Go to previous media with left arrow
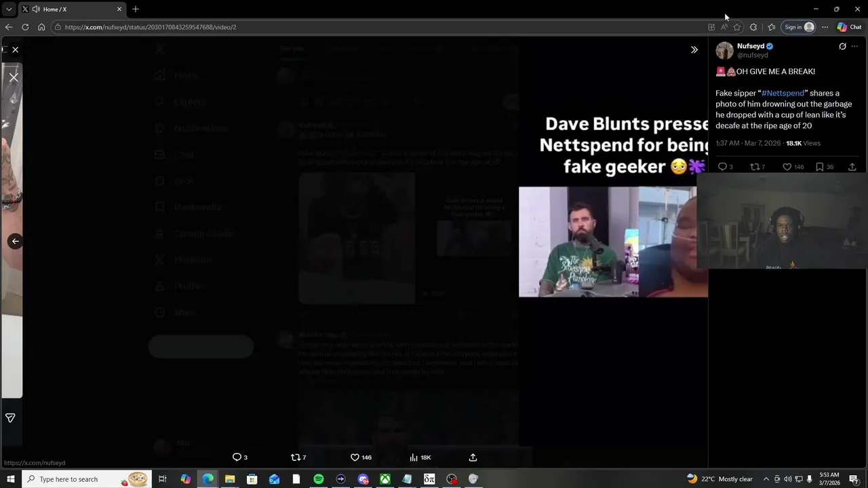Image resolution: width=868 pixels, height=488 pixels. coord(15,241)
